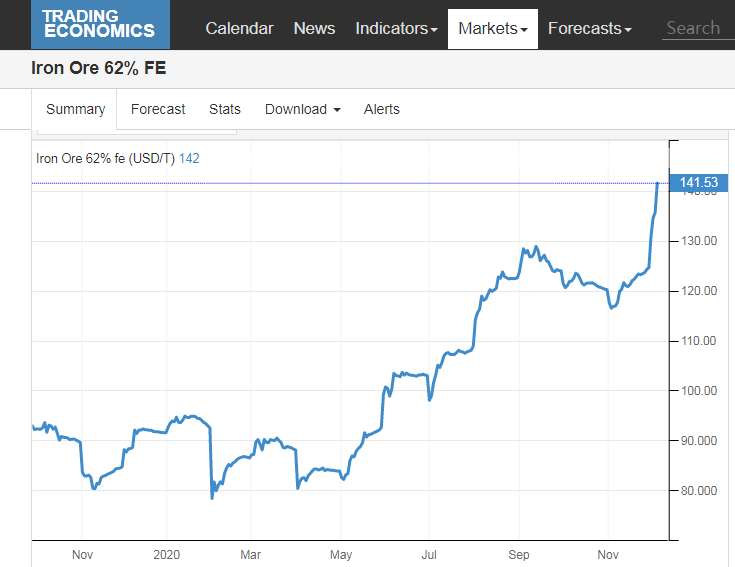Click the chart line peak near September

[x=536, y=247]
